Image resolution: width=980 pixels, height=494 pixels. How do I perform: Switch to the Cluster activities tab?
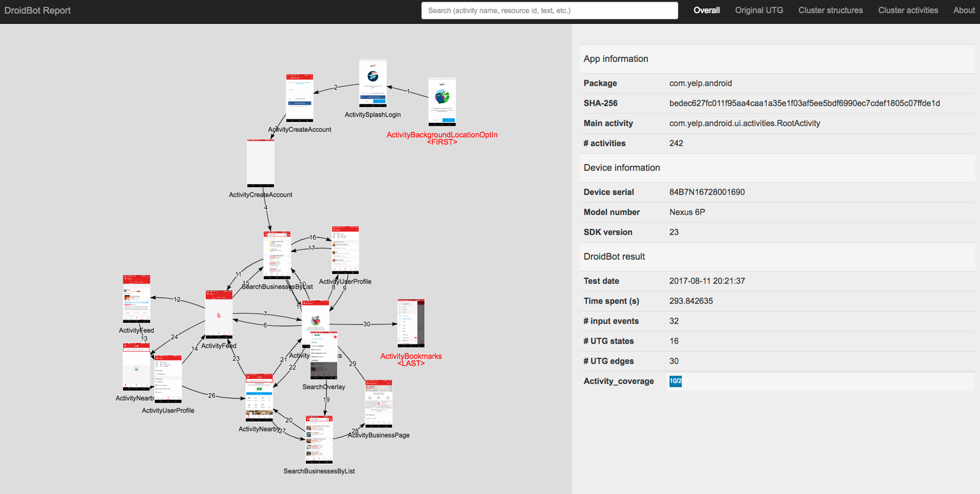[908, 10]
